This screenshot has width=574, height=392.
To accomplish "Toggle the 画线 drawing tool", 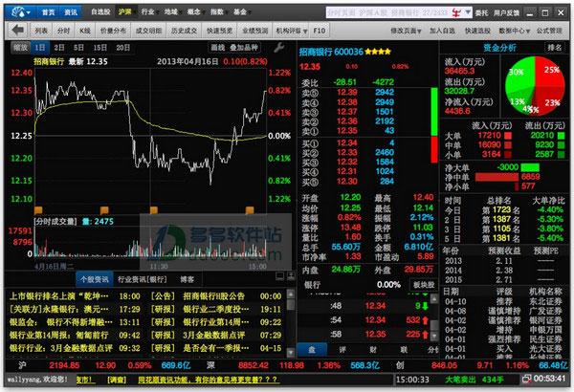I will [x=217, y=47].
